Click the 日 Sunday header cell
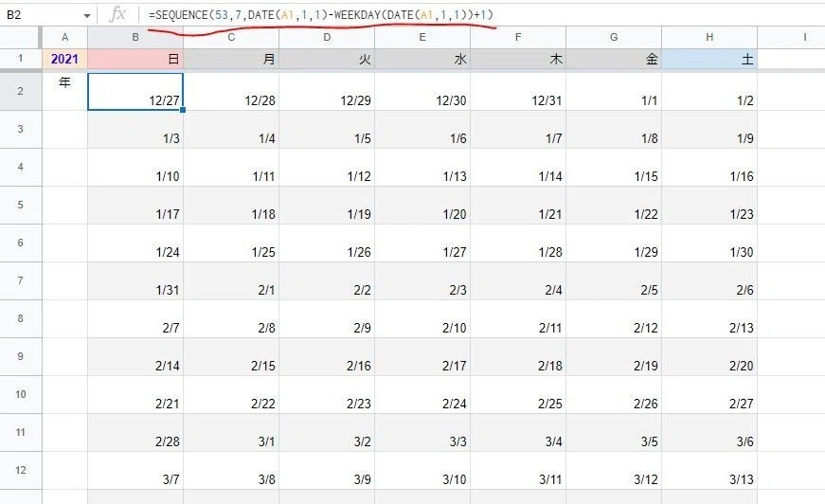Viewport: 825px width, 504px height. [135, 59]
